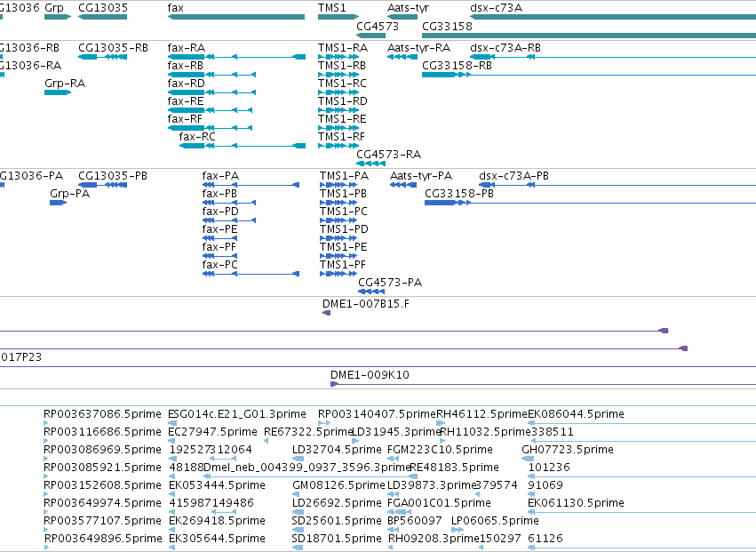Viewport: 756px width, 552px height.
Task: Click the fax-RC transcript label
Action: [x=197, y=137]
